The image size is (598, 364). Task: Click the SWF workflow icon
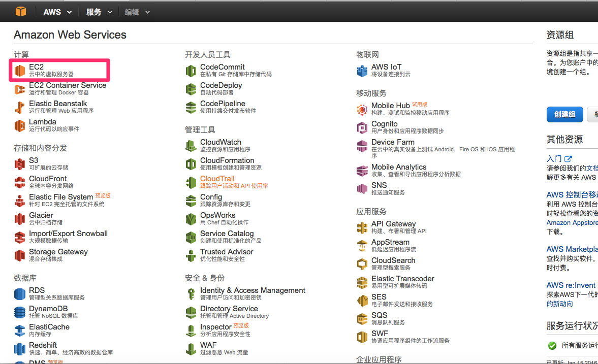pos(362,337)
